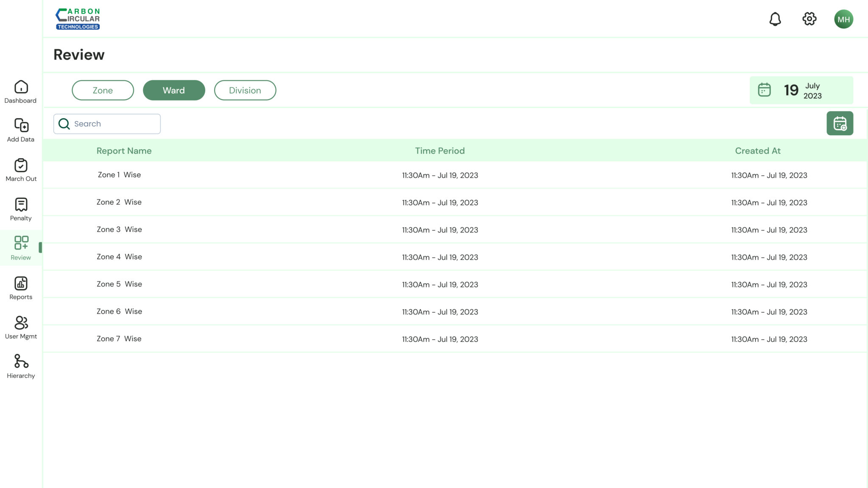Open March Out clipboard icon

click(21, 165)
